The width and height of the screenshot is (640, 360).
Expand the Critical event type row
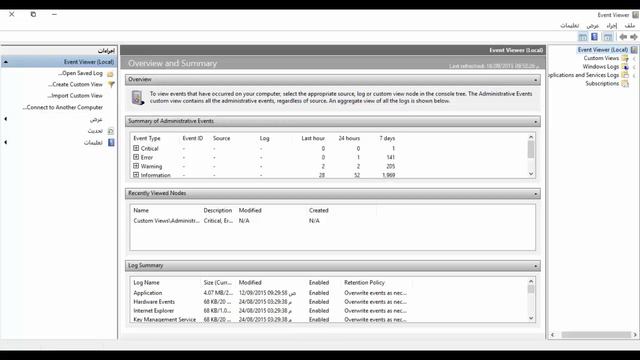136,148
